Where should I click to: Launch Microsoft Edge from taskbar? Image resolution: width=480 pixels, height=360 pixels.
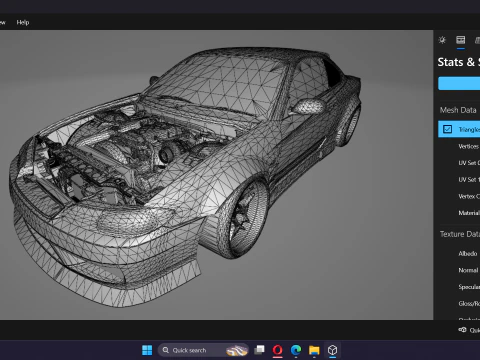[296, 350]
